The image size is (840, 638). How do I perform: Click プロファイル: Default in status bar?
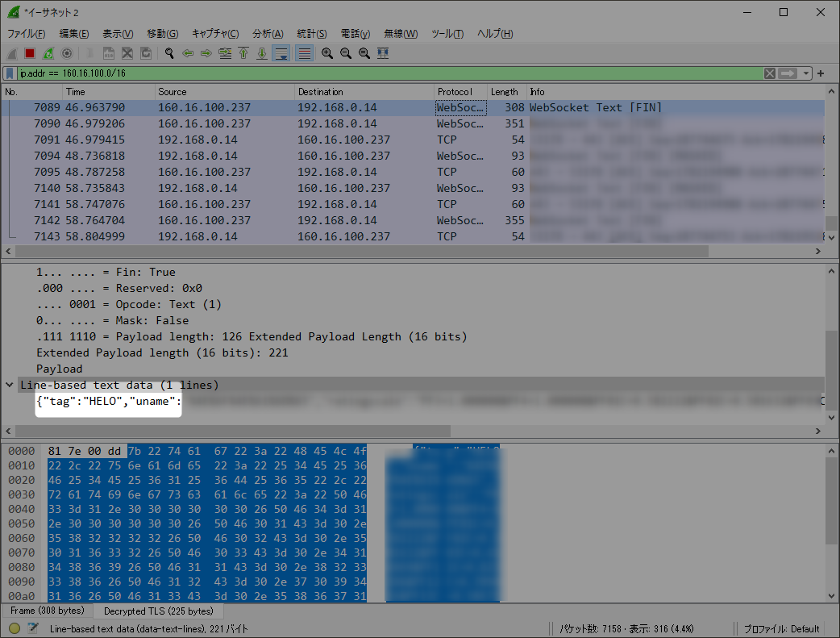coord(781,629)
